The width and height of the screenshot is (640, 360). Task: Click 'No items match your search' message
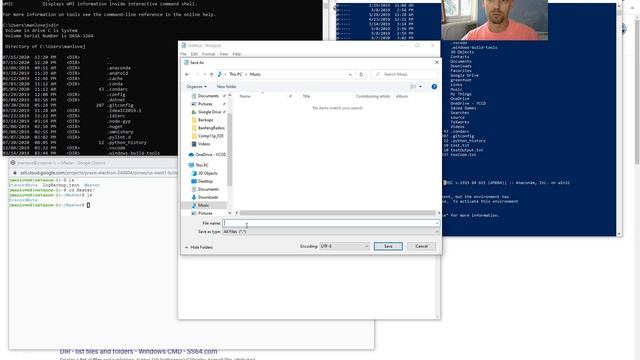point(338,108)
